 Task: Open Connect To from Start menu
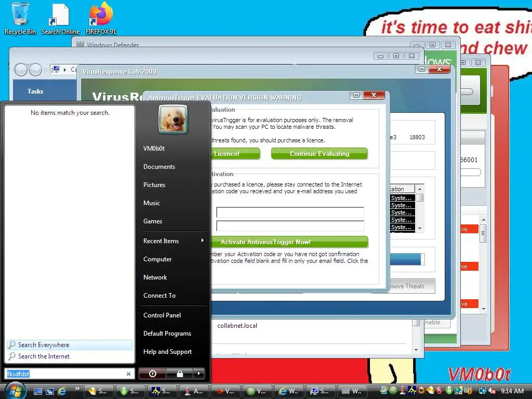[159, 296]
